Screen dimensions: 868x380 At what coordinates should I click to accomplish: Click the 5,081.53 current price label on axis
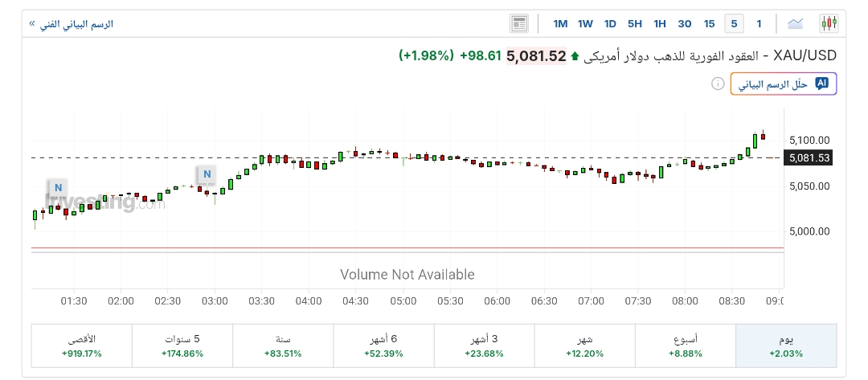click(x=809, y=158)
